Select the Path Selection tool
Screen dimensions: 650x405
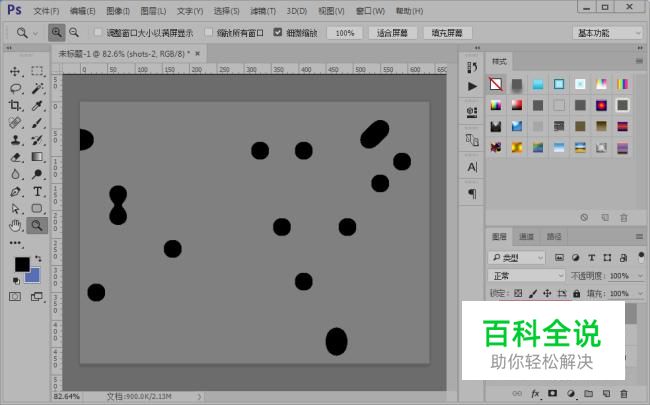tap(15, 208)
